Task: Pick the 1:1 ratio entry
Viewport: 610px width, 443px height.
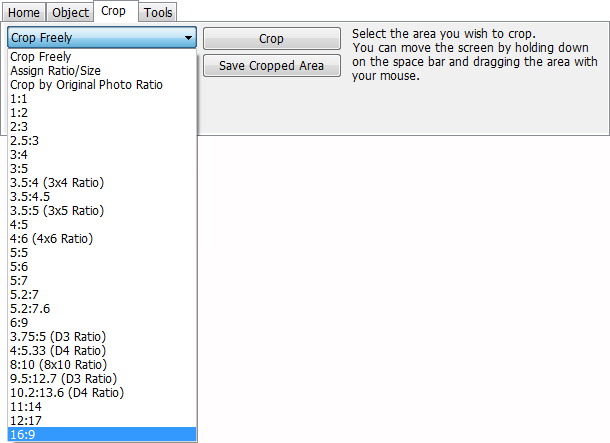Action: (102, 98)
